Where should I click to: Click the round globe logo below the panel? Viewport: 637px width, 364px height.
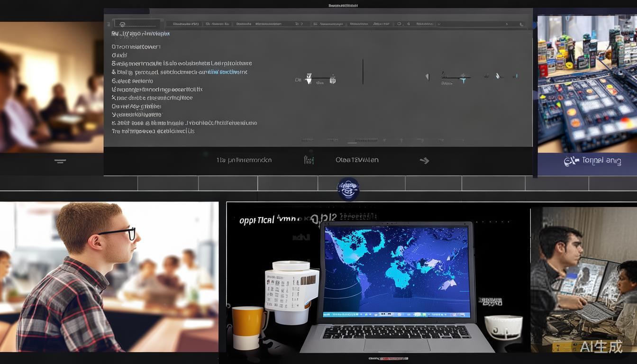pyautogui.click(x=348, y=189)
